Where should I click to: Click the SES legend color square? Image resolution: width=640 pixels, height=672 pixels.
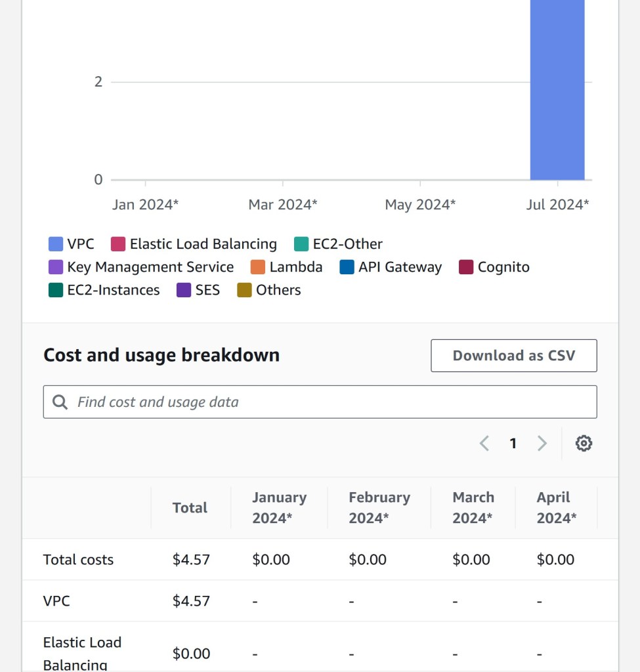(184, 290)
